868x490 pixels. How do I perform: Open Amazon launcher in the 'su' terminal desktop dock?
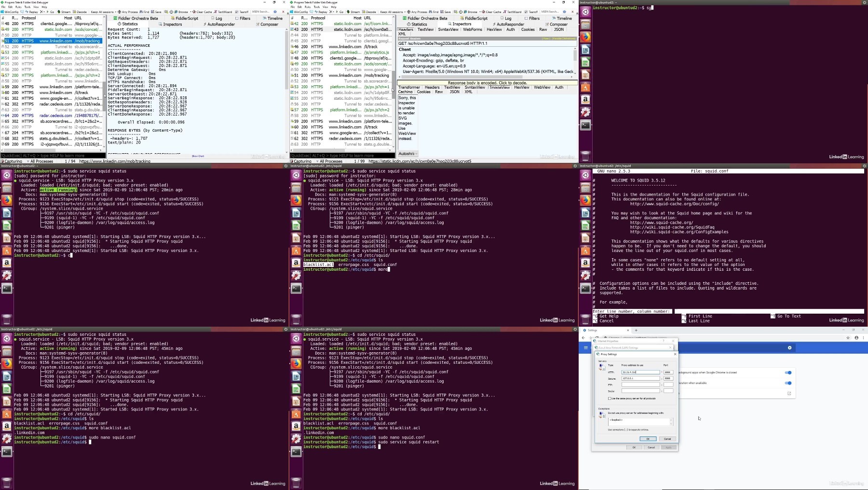pos(585,100)
